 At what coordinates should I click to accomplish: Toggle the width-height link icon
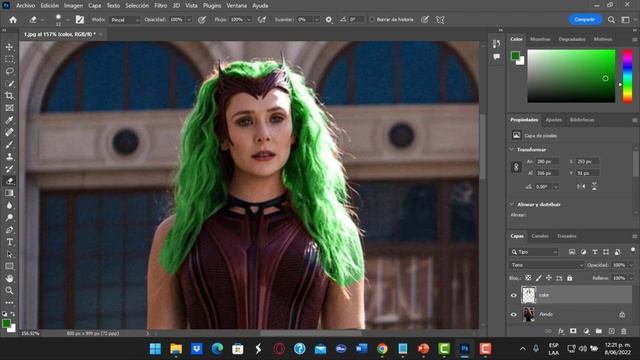click(516, 167)
